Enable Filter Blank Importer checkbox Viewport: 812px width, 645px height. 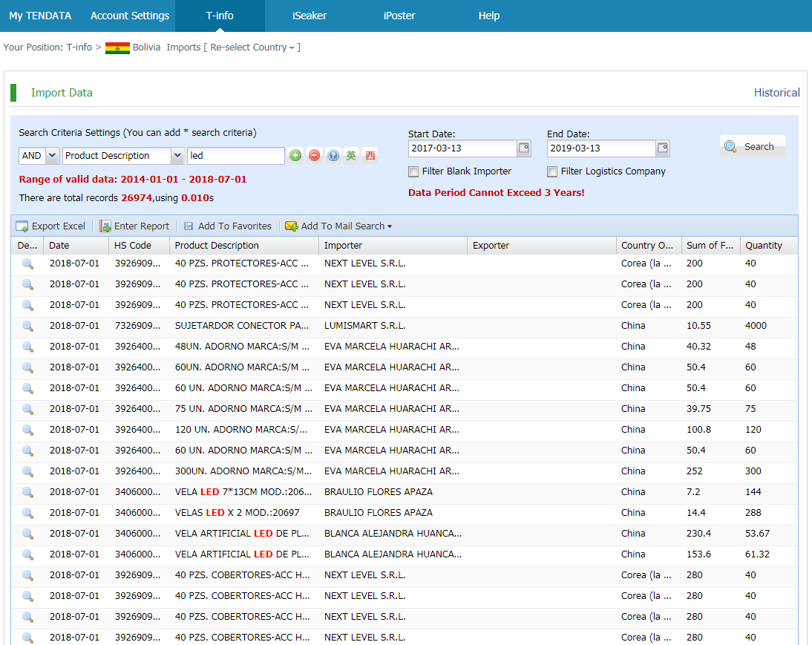pos(413,171)
